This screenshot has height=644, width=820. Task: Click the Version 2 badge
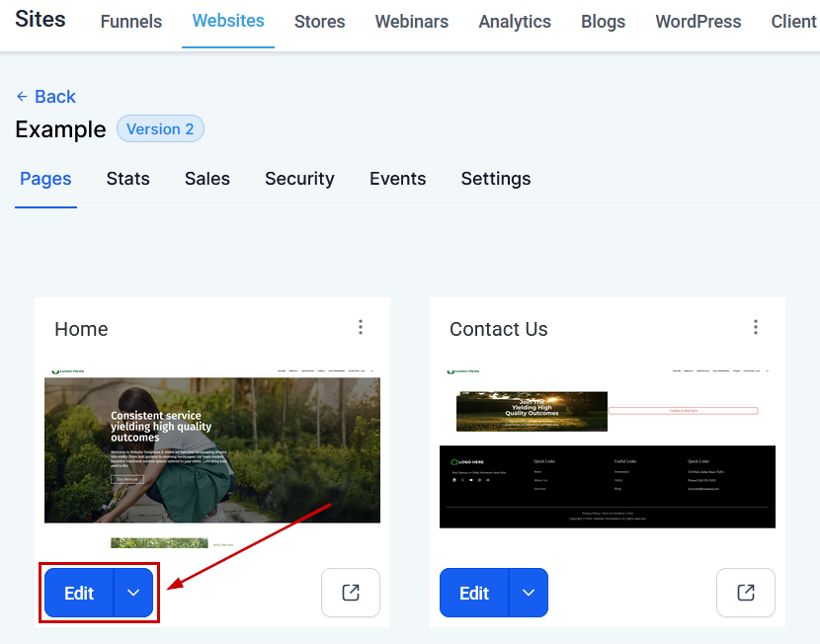coord(160,129)
